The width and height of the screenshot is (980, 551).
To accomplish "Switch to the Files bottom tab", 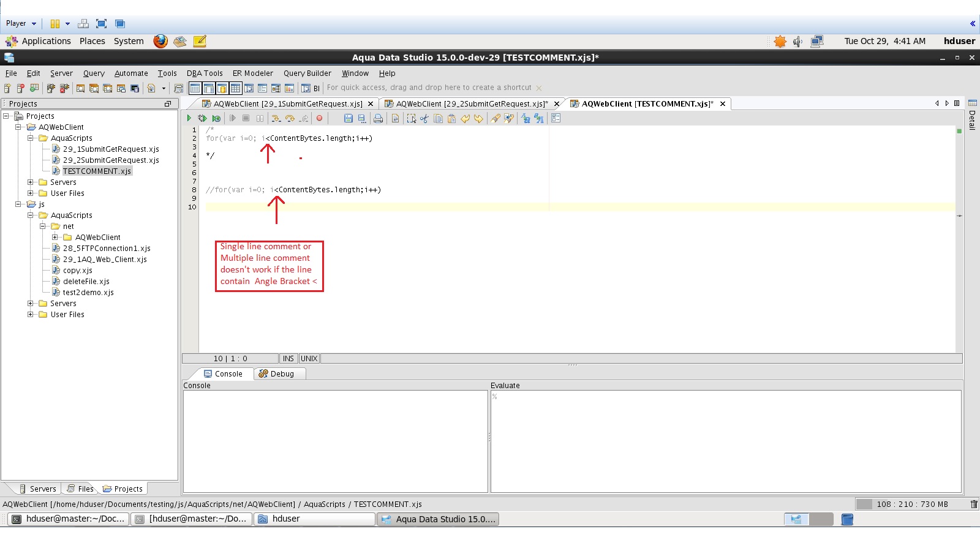I will (80, 489).
